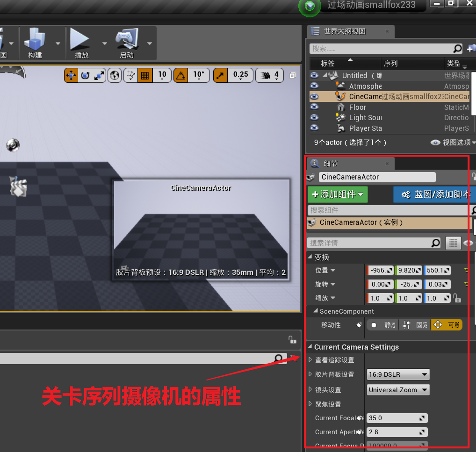476x452 pixels.
Task: Click the CineCameraActor name field
Action: click(x=377, y=177)
